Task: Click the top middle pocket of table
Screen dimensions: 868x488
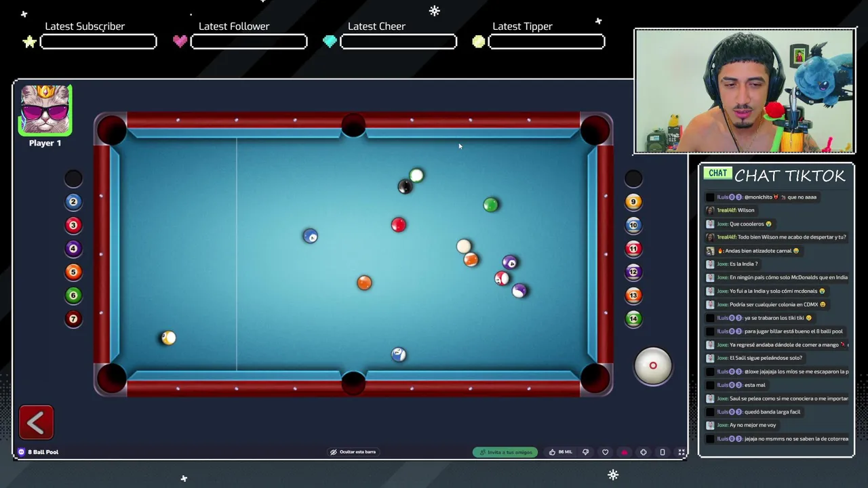Action: (x=353, y=126)
